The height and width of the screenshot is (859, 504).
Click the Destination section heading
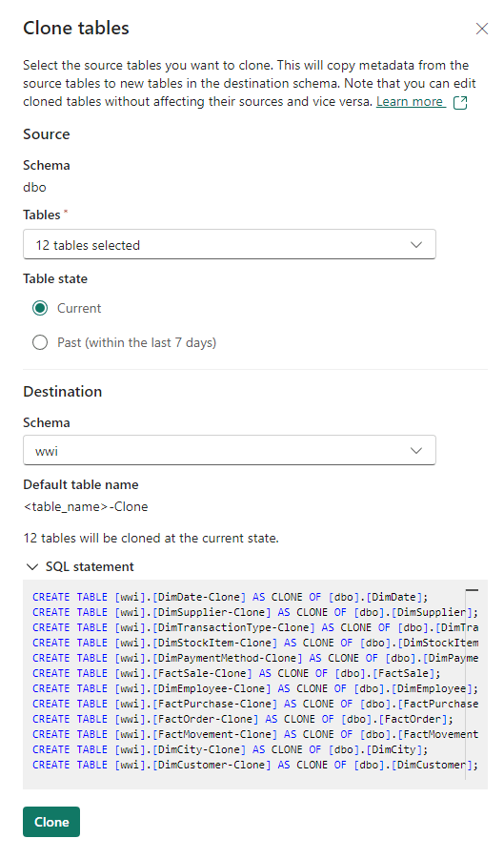[x=62, y=392]
